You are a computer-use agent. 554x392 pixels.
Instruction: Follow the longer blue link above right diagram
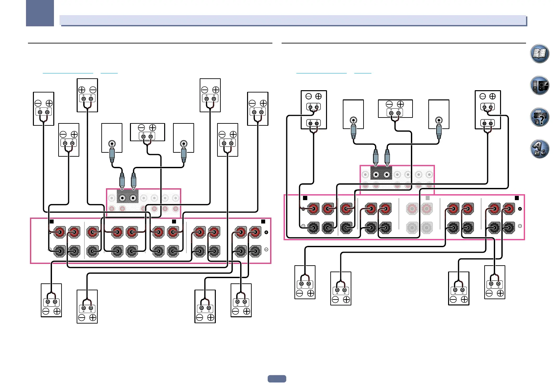coord(321,72)
